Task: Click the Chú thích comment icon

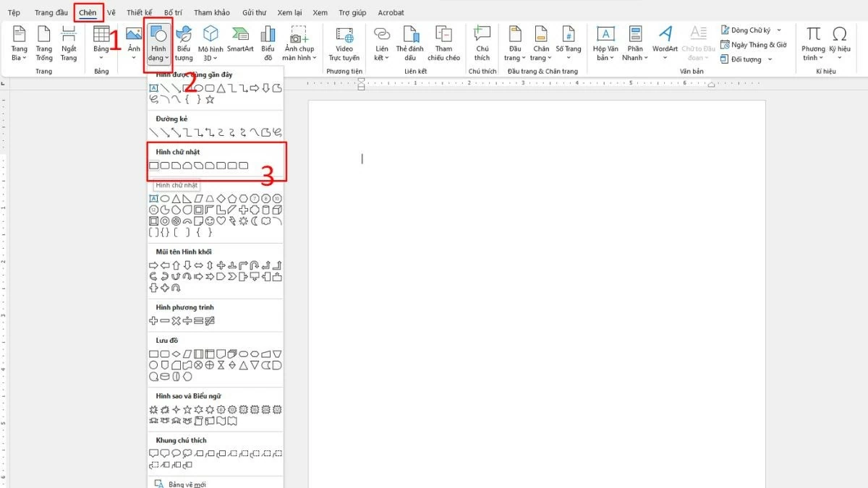Action: point(482,42)
